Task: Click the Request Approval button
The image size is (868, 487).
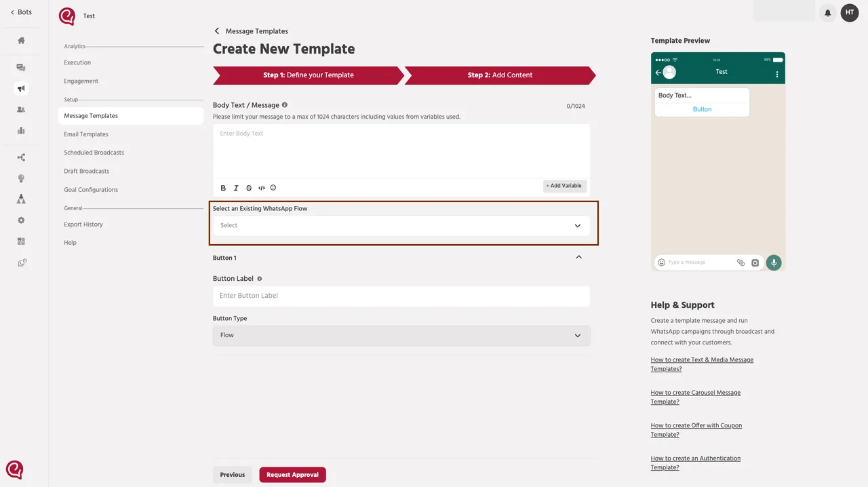Action: (x=292, y=474)
